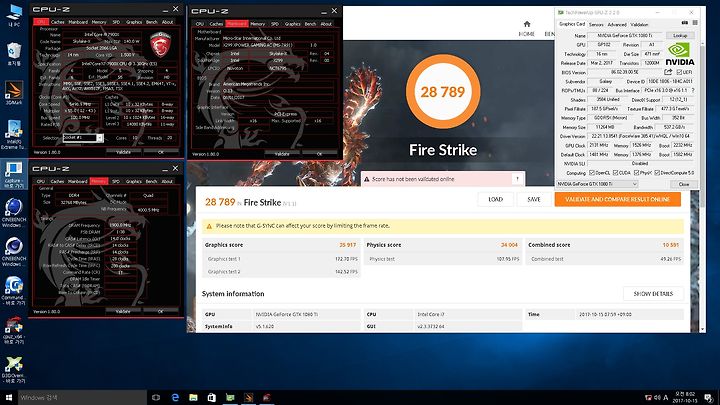This screenshot has height=405, width=720.
Task: Switch to CPU-Z taskbar icon
Action: [267, 397]
